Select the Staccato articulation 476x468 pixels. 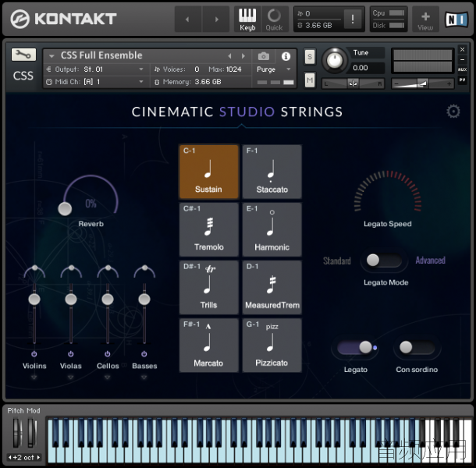coord(272,172)
